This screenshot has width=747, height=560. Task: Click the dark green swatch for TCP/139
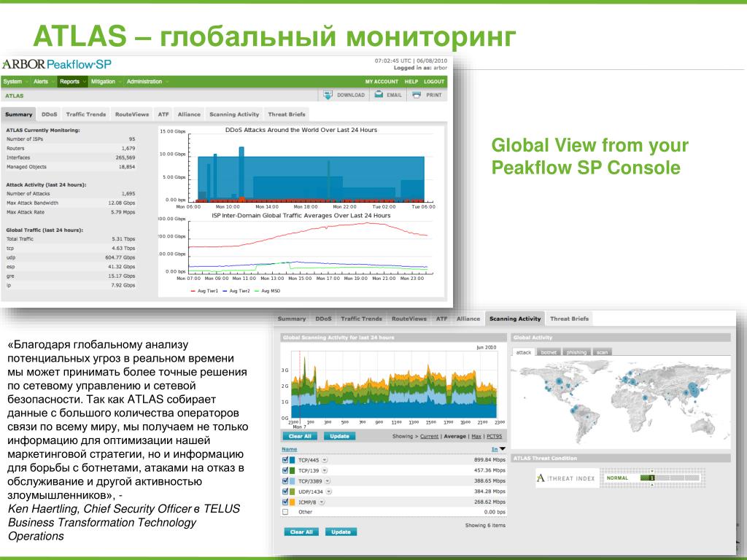pyautogui.click(x=293, y=470)
